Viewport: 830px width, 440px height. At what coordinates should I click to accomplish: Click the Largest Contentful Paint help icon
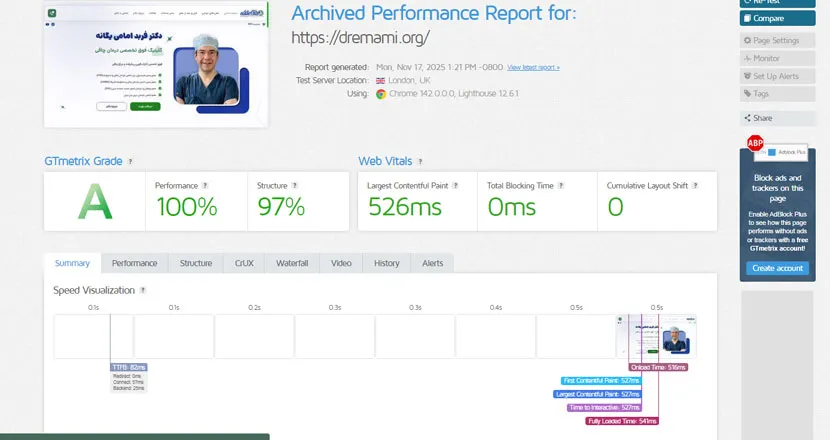tap(456, 185)
